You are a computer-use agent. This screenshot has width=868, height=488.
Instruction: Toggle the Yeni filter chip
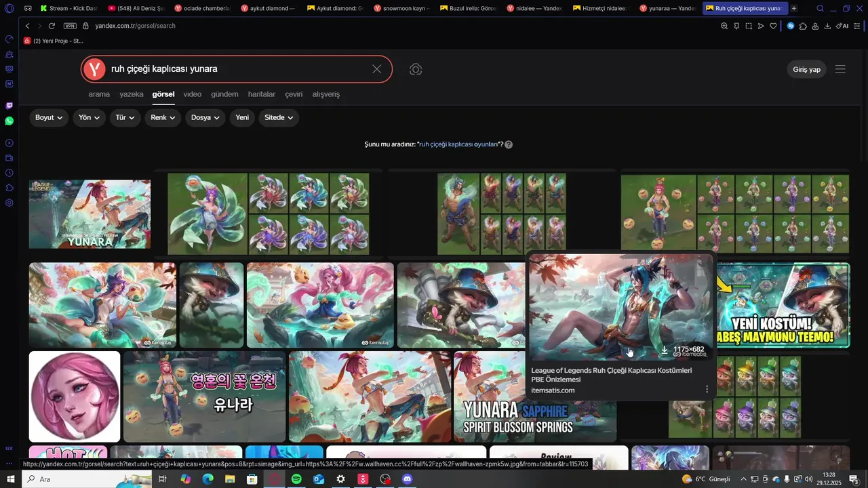pos(242,117)
